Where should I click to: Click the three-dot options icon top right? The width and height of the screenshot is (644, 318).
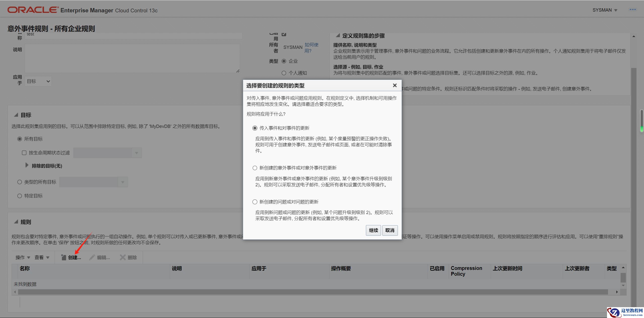[x=632, y=10]
